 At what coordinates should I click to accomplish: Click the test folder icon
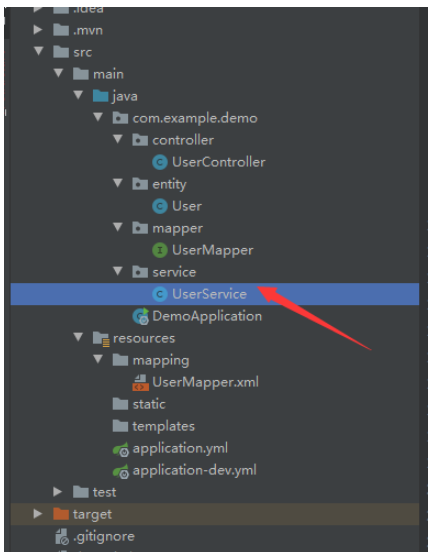81,492
